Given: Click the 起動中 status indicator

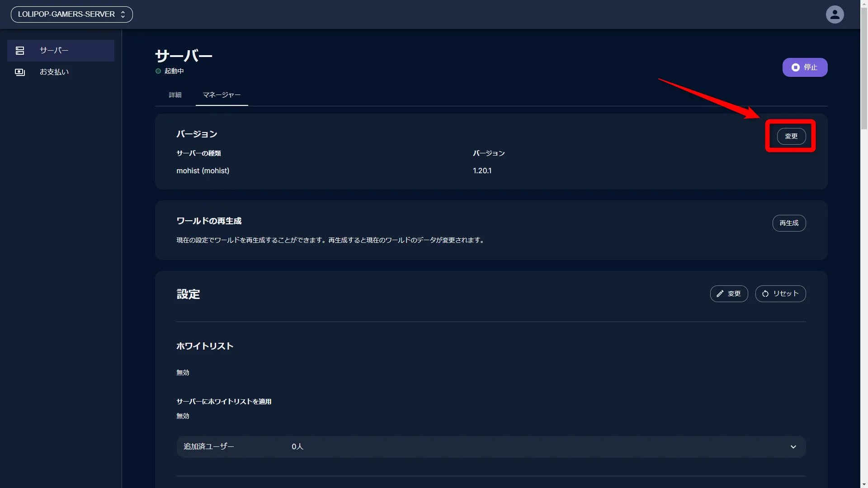Looking at the screenshot, I should (170, 71).
